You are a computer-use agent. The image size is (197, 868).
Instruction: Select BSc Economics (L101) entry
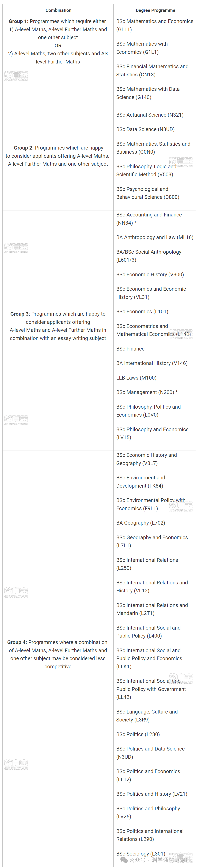[142, 312]
